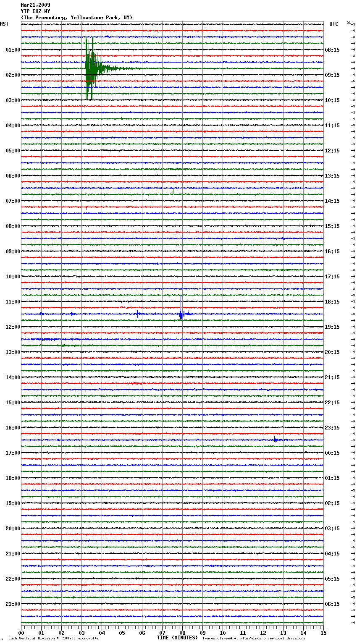Click the date label Mar21,2009
The image size is (357, 644).
[35, 5]
